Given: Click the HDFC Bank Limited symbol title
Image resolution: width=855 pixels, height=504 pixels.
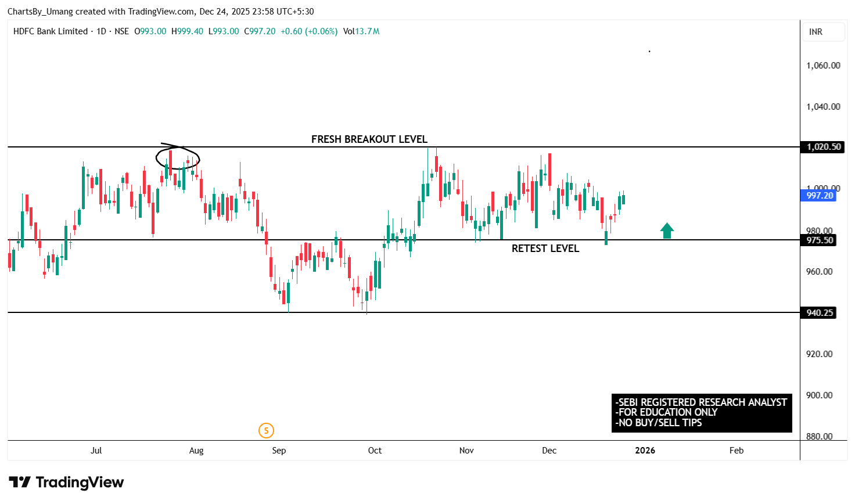Looking at the screenshot, I should pyautogui.click(x=51, y=31).
